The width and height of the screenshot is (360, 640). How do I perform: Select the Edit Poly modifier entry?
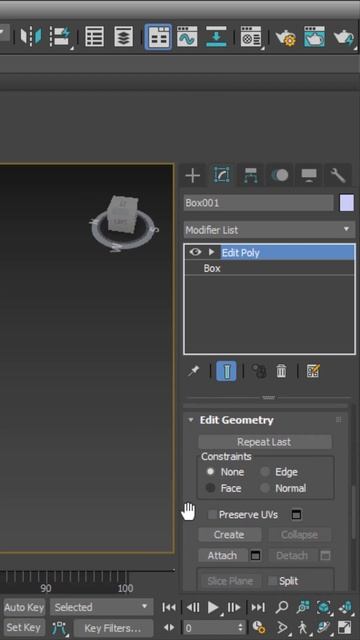(288, 253)
